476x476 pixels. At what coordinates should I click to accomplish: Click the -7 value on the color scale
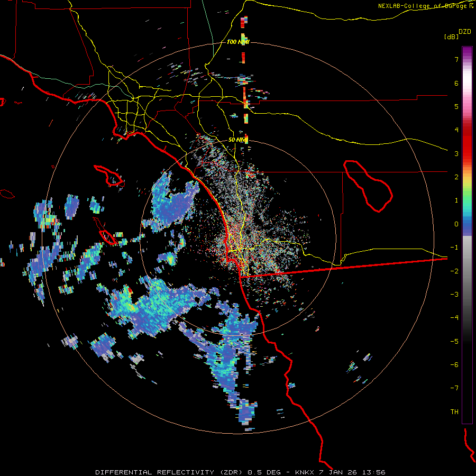pos(454,388)
